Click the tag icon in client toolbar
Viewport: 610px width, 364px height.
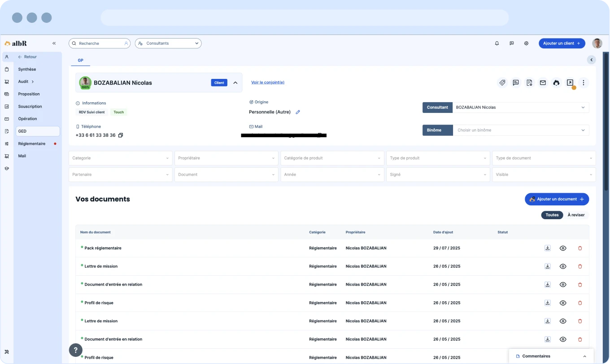pyautogui.click(x=502, y=82)
